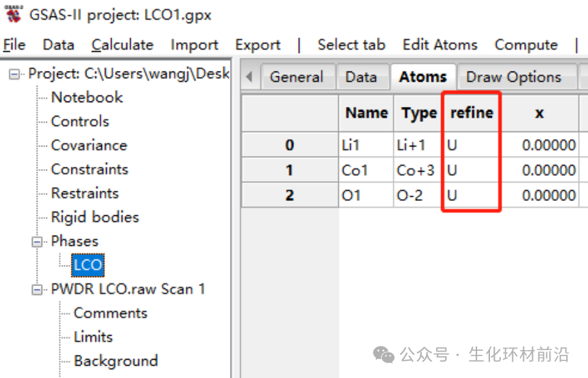Collapse the Phases tree node
The image size is (588, 378).
(x=37, y=242)
